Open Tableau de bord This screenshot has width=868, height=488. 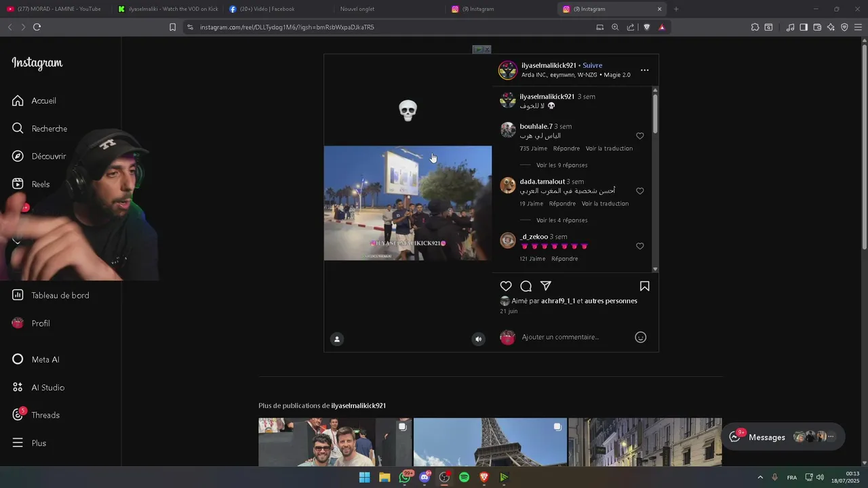click(x=51, y=296)
